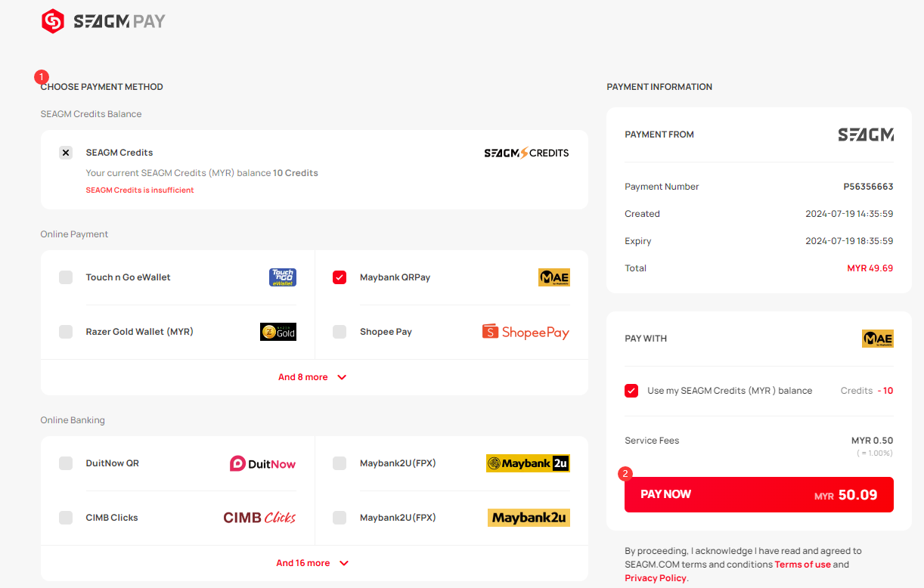924x588 pixels.
Task: Click the MAE logo in Pay With panel
Action: click(x=878, y=339)
